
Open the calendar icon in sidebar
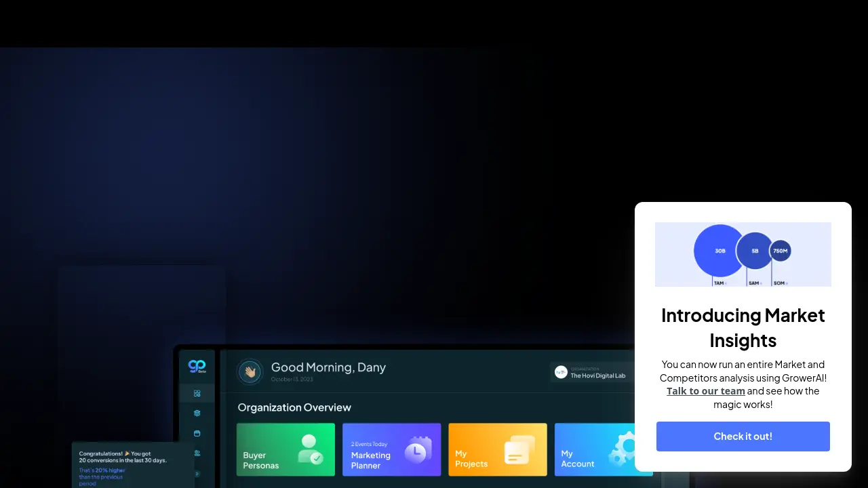(197, 433)
